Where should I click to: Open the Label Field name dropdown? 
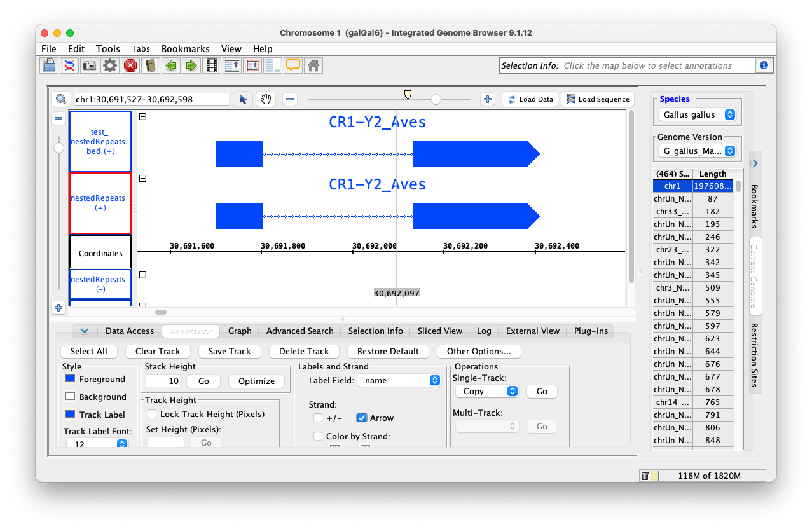pos(399,380)
